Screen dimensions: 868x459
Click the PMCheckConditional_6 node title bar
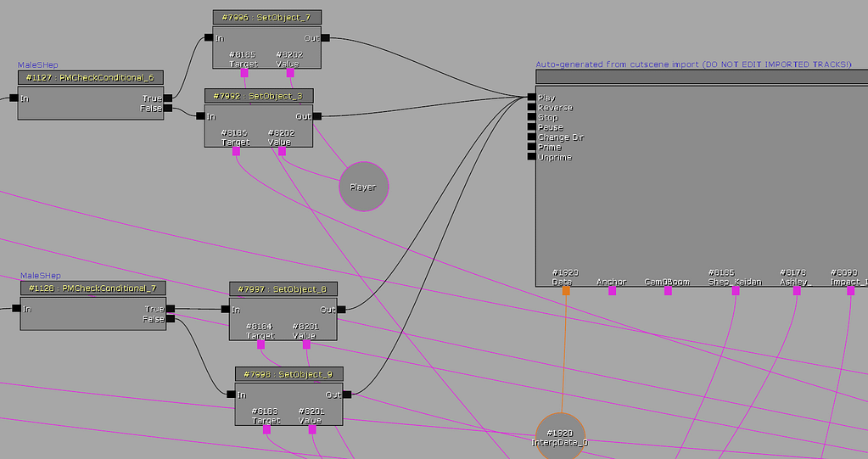coord(90,77)
